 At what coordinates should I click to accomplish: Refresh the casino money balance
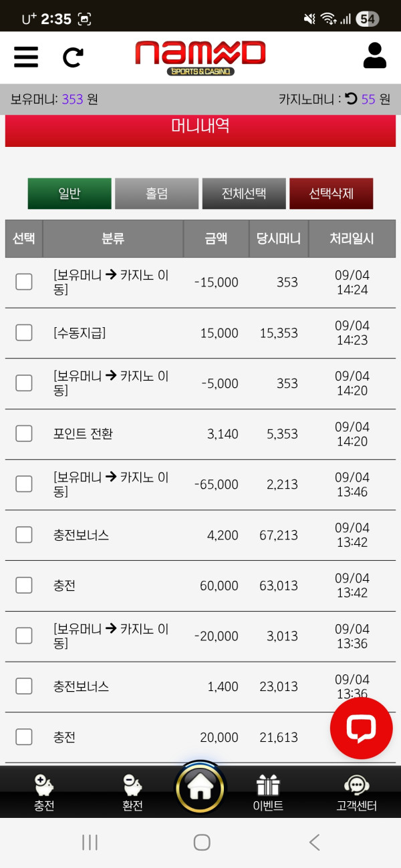(351, 99)
